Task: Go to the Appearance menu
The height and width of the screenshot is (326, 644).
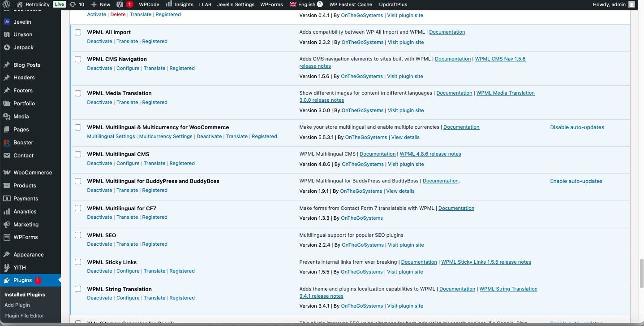Action: (x=28, y=255)
